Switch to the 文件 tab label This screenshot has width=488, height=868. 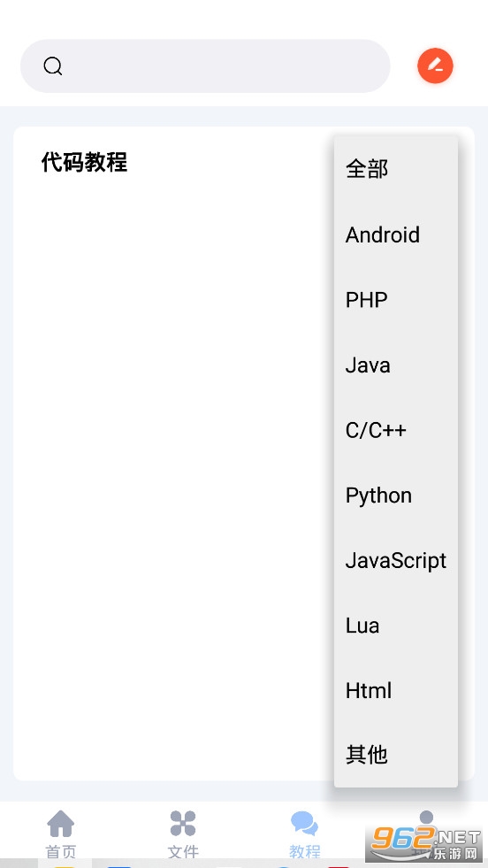coord(183,851)
